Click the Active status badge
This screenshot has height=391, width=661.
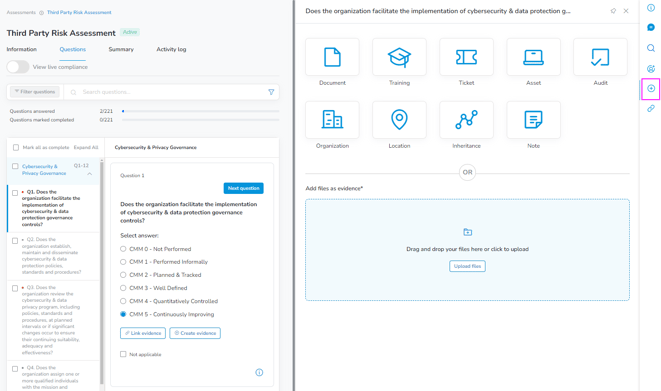[130, 32]
